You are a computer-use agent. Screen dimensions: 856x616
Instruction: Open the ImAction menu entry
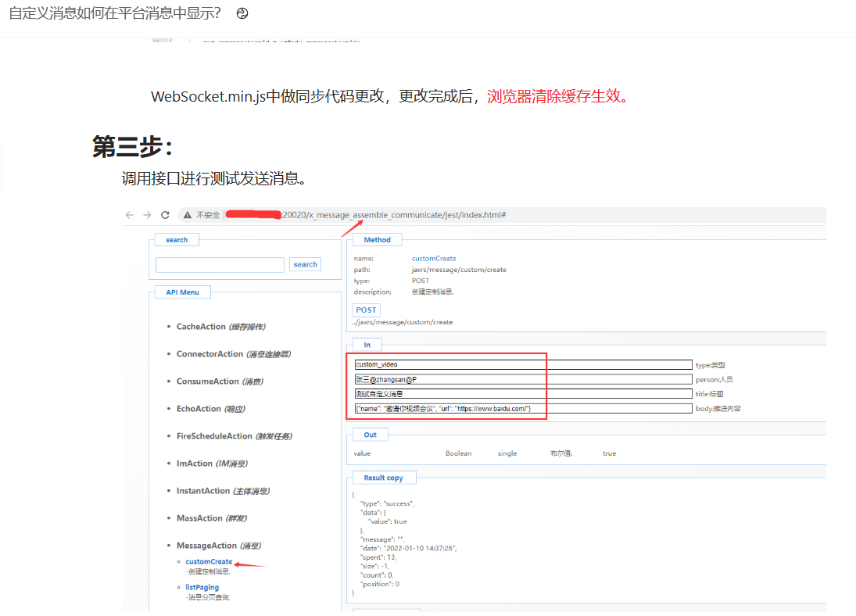coord(212,463)
